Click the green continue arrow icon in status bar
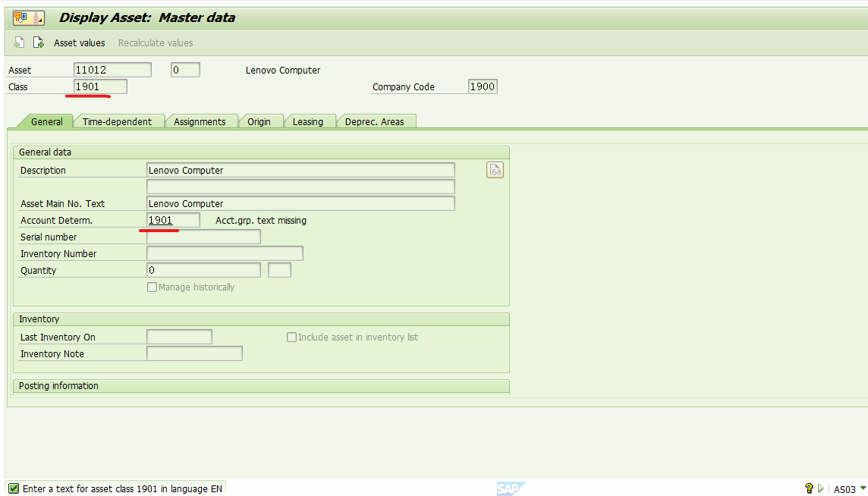The image size is (868, 496). [820, 488]
